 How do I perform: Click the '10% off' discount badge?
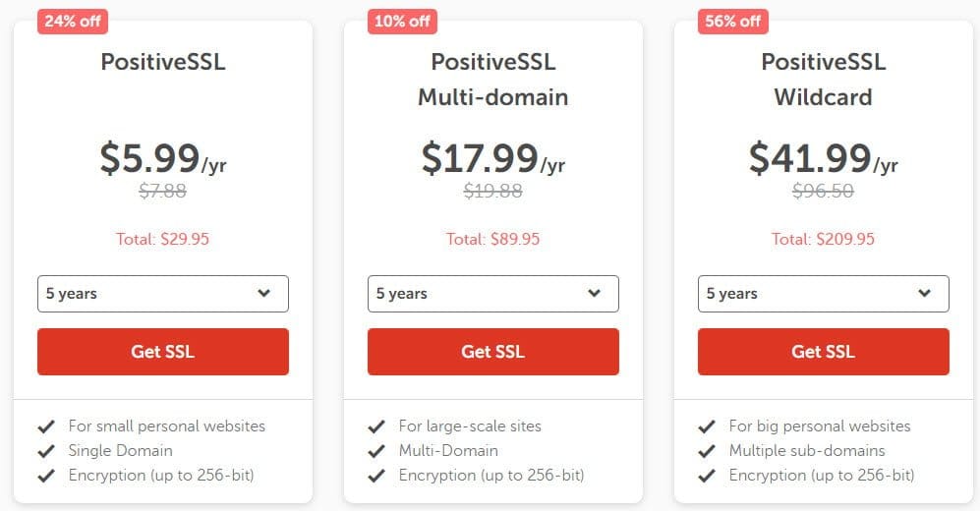(402, 21)
